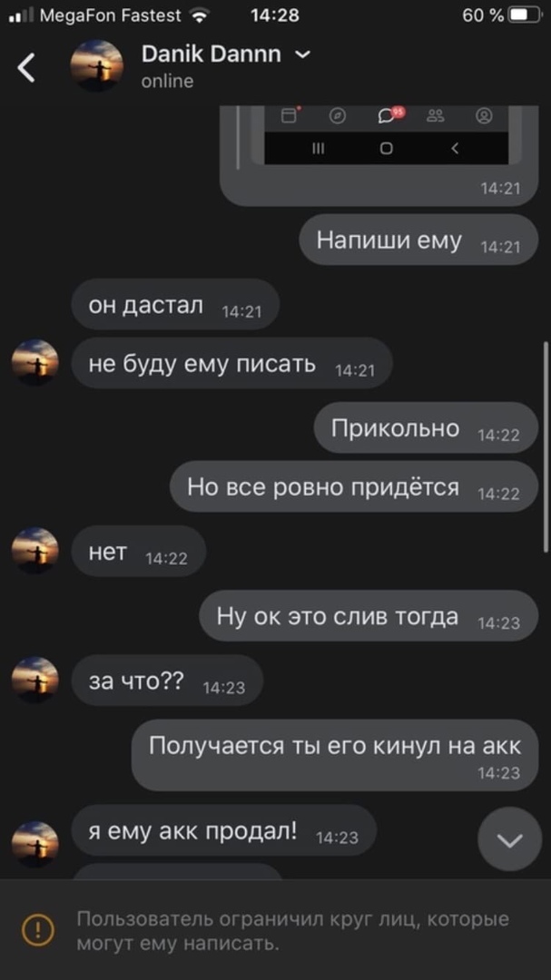Expand the chevron next to Danik Dannn
Image resolution: width=551 pixels, height=980 pixels.
coord(302,55)
